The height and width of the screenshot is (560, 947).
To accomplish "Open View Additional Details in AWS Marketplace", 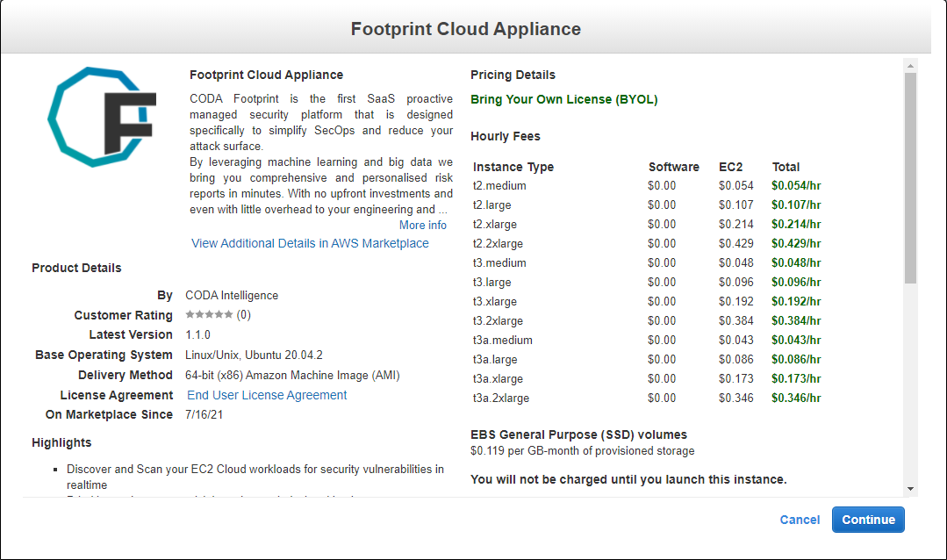I will click(x=310, y=243).
